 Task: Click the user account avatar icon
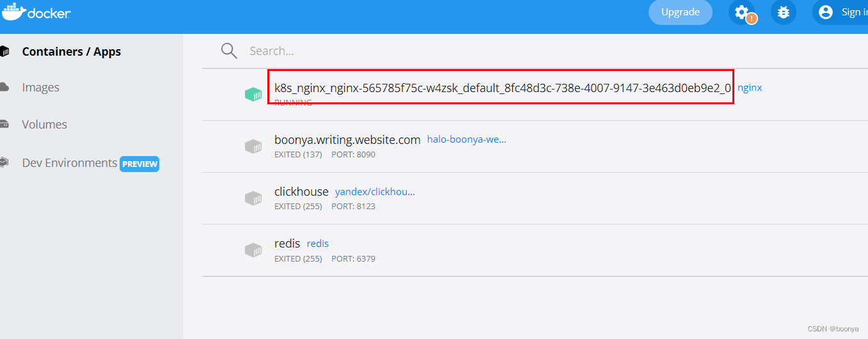point(826,12)
